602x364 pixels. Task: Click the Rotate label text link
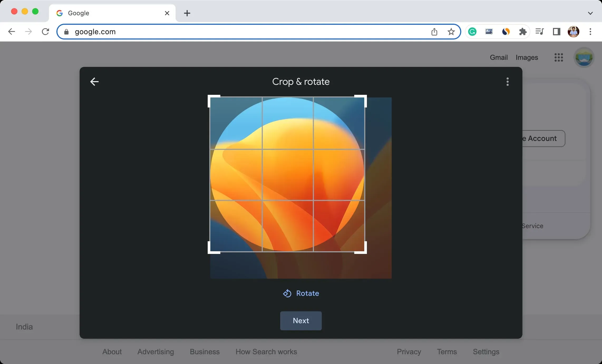(307, 293)
